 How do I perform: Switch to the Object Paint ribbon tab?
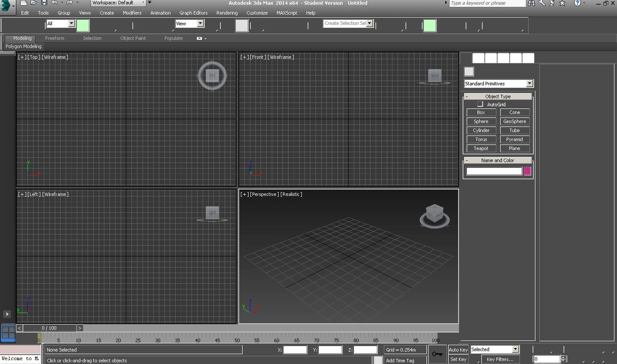[x=133, y=38]
